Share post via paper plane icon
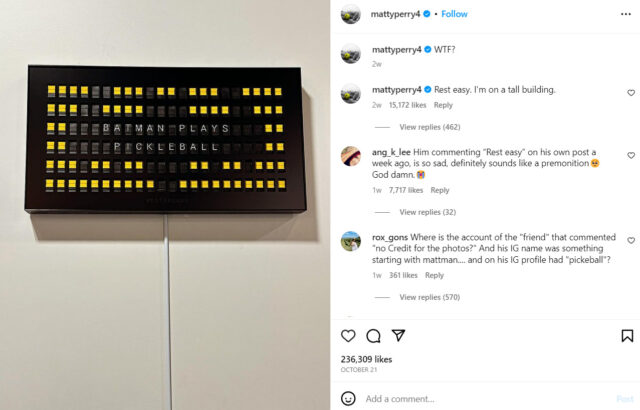Viewport: 640px width, 410px height. tap(398, 335)
